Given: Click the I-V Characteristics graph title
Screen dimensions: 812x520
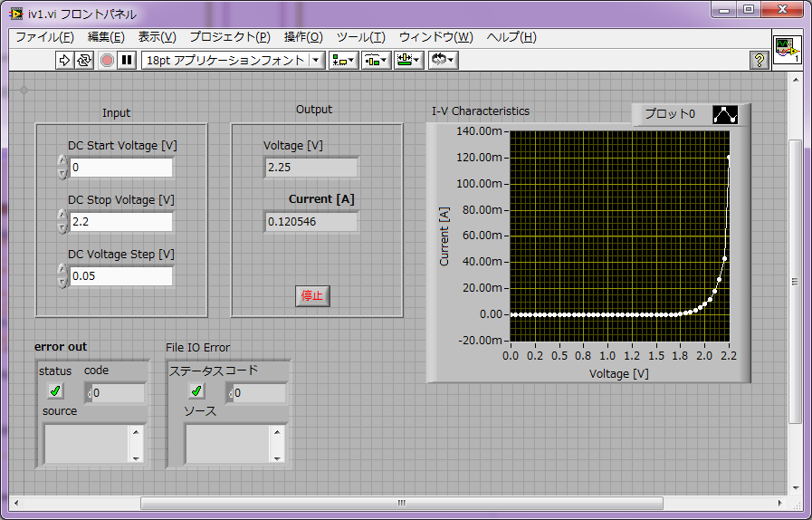Looking at the screenshot, I should (x=481, y=111).
